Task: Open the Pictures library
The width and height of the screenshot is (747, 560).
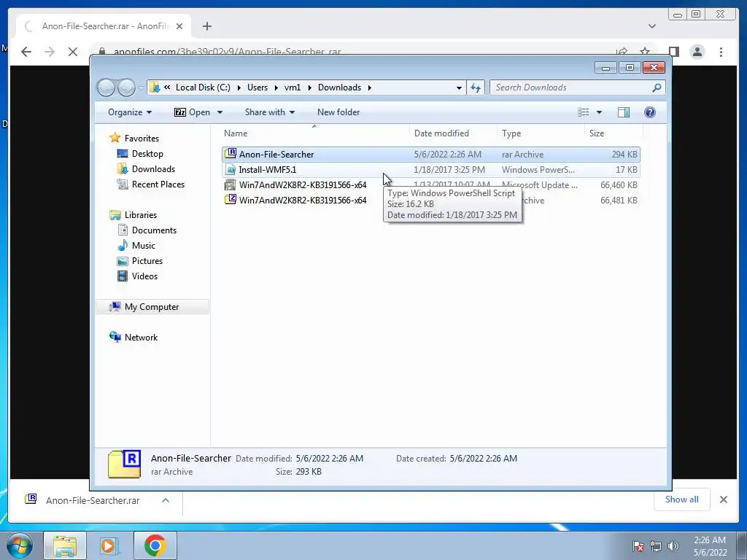Action: (147, 261)
